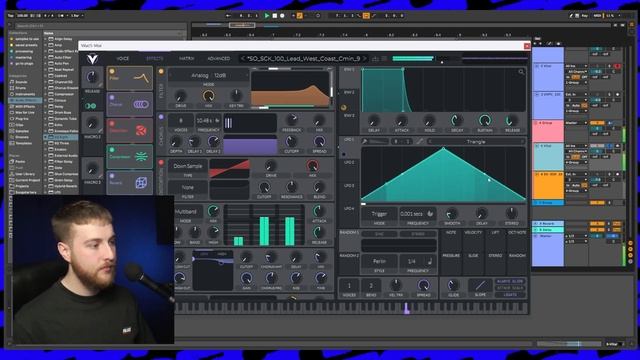Select the Reverb cube icon in effects chain

click(141, 183)
